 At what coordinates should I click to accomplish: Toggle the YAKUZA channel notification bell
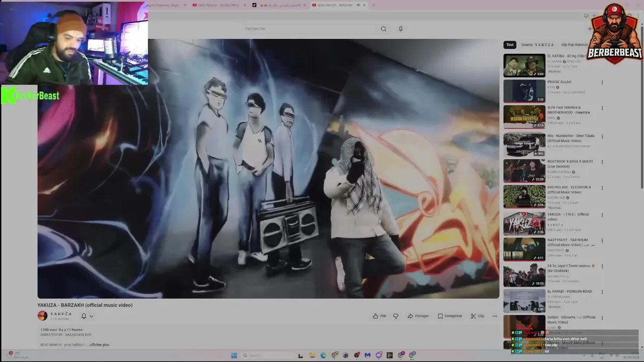point(84,316)
